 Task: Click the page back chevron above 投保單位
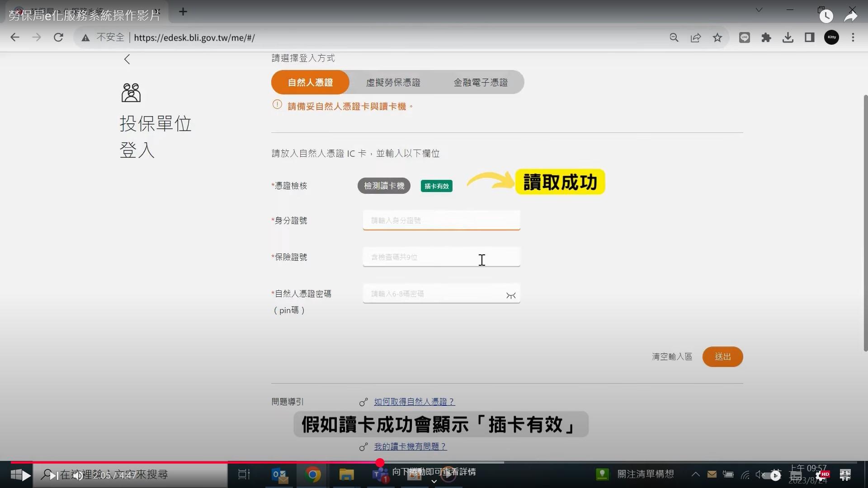coord(127,59)
